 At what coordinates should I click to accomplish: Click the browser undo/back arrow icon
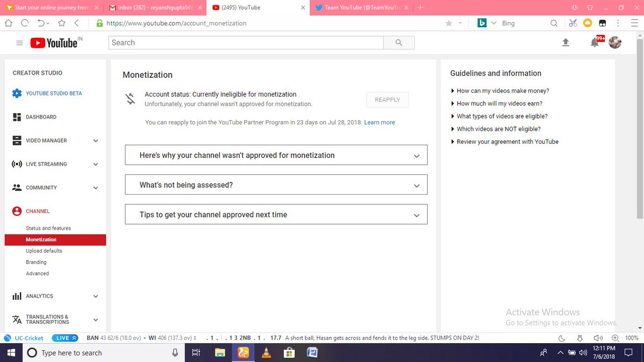click(41, 23)
